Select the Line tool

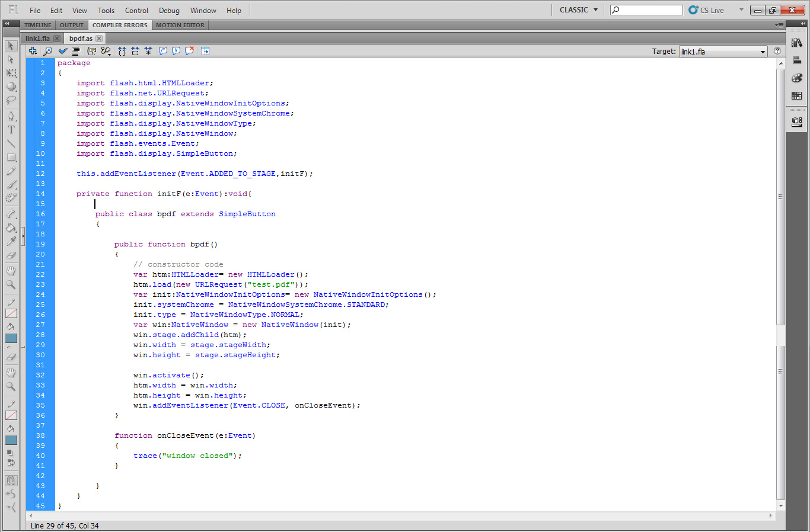(11, 143)
